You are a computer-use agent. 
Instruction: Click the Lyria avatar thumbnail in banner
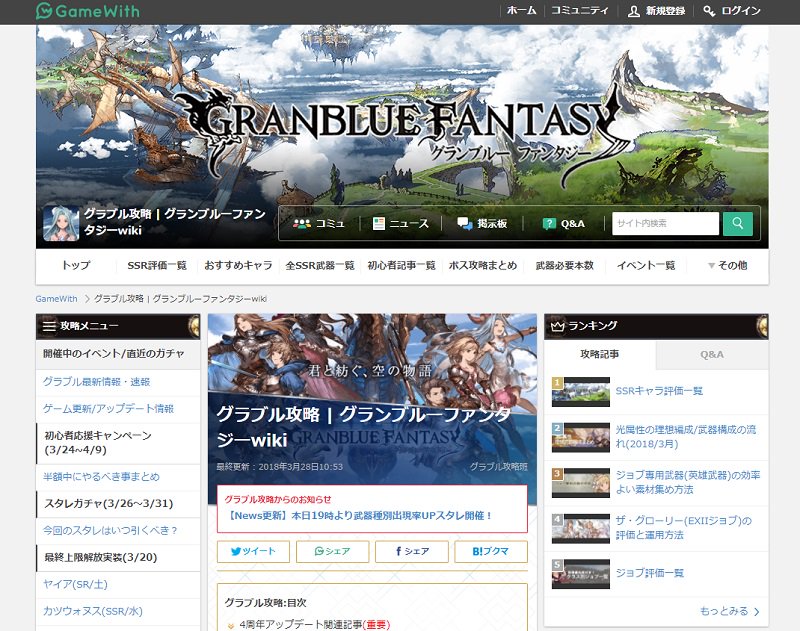pyautogui.click(x=61, y=223)
